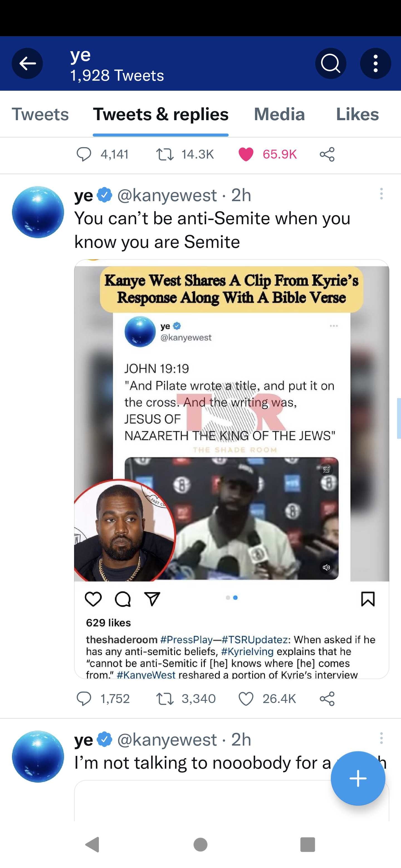Share the tweet with 26.4K likes
The width and height of the screenshot is (401, 868).
(x=327, y=699)
